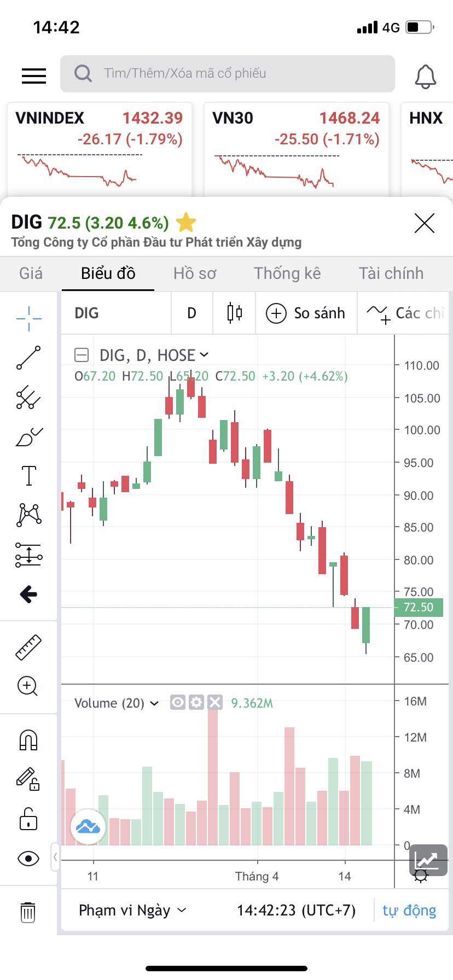The image size is (453, 980).
Task: Toggle magnet snap mode
Action: [x=28, y=740]
